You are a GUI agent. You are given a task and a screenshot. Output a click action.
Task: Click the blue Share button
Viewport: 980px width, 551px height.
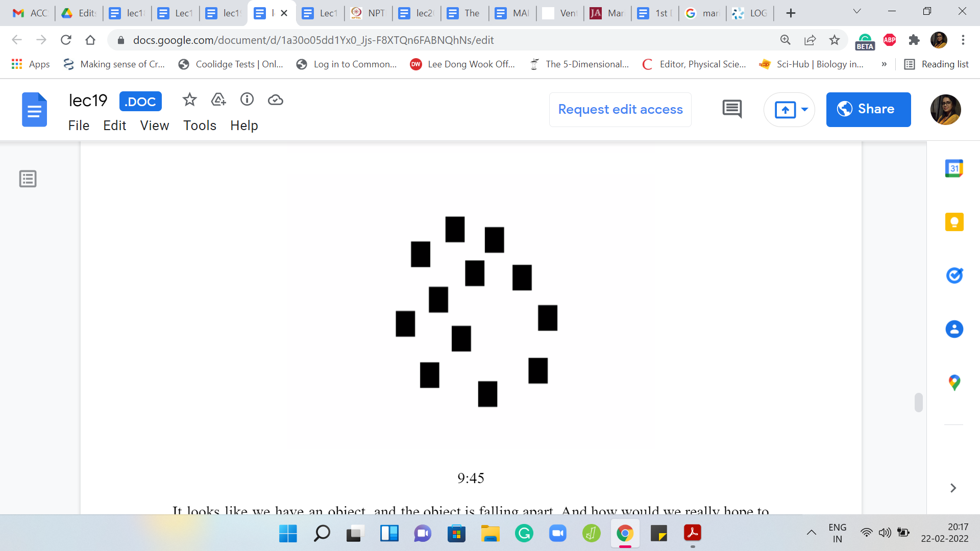868,109
